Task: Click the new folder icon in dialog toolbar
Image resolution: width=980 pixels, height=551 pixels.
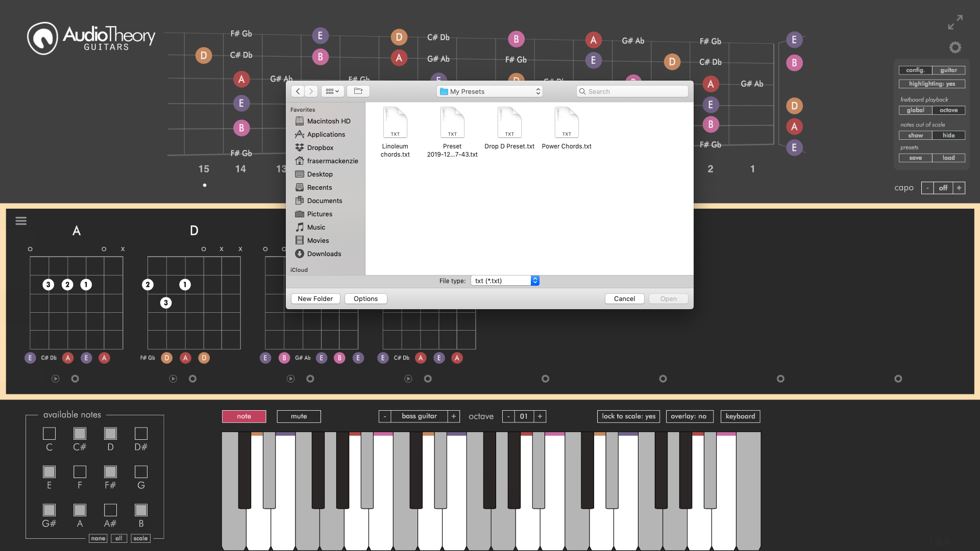Action: (358, 91)
